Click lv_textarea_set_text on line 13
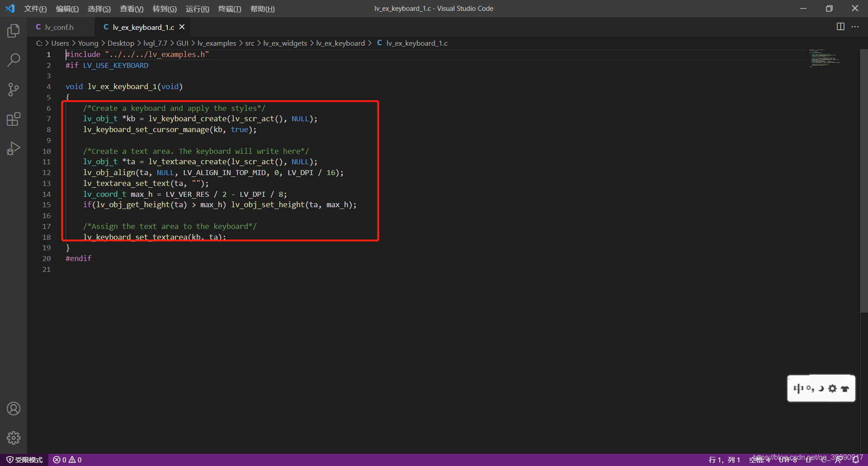Image resolution: width=868 pixels, height=466 pixels. tap(127, 183)
